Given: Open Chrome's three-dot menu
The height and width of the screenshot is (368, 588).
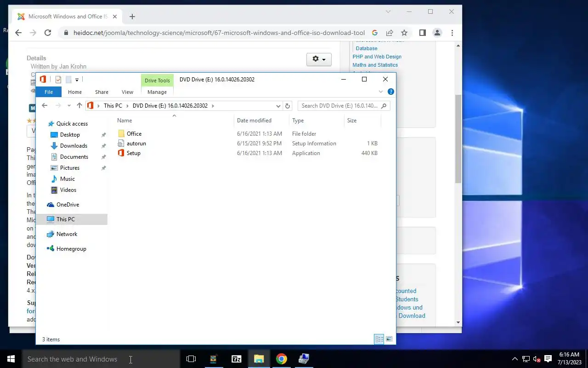Looking at the screenshot, I should coord(452,33).
